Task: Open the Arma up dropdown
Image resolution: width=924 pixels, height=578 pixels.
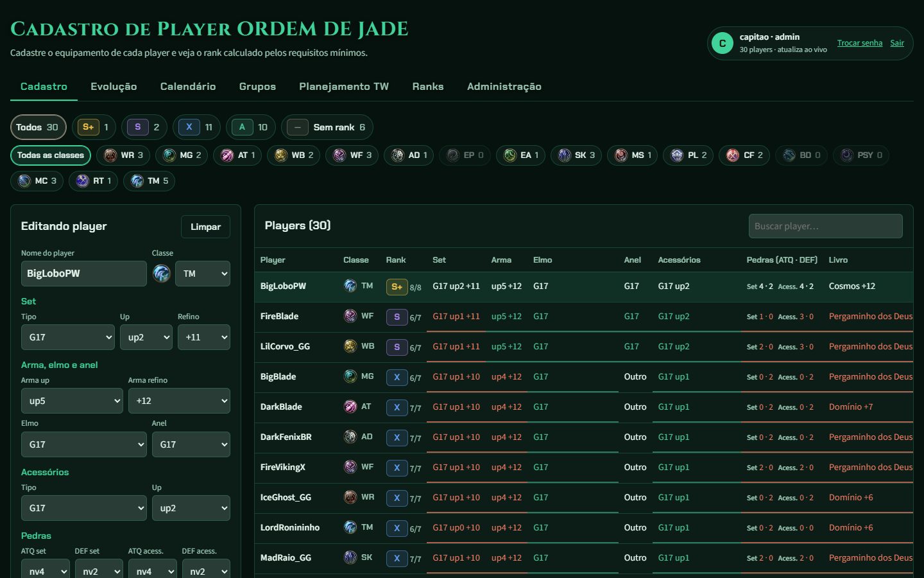Action: pyautogui.click(x=72, y=401)
